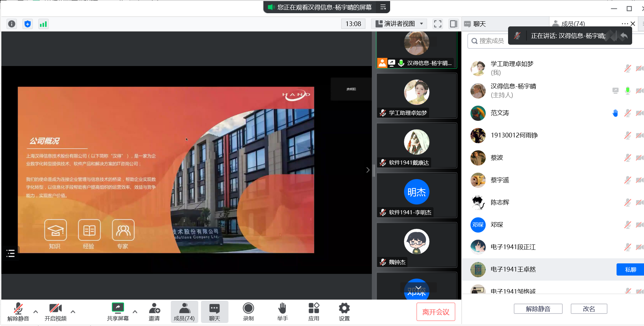Screen dimensions: 644x326
Task: Click muted mic icon for 学工助理卓如梦 row
Action: 628,68
